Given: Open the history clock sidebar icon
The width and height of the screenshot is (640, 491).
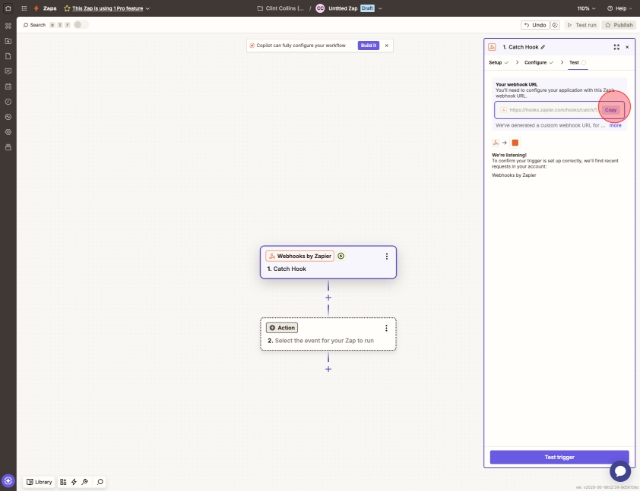Looking at the screenshot, I should [x=8, y=102].
